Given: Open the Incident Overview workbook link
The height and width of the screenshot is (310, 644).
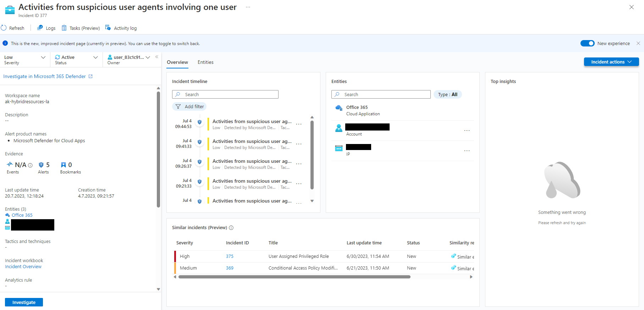Looking at the screenshot, I should point(23,266).
